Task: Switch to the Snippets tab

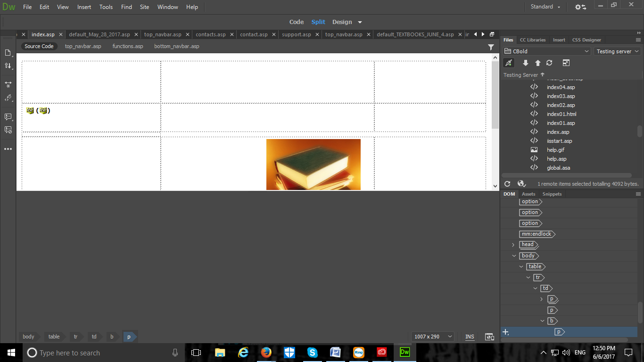Action: point(552,194)
